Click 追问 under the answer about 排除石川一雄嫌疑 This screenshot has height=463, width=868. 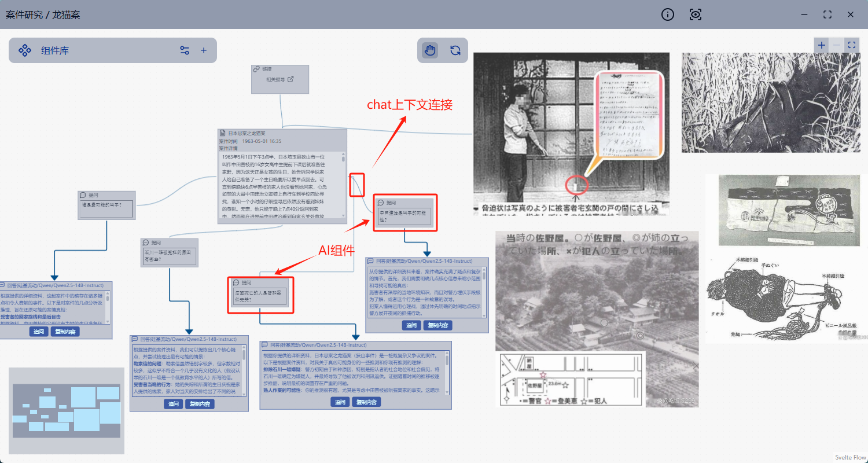coord(340,402)
